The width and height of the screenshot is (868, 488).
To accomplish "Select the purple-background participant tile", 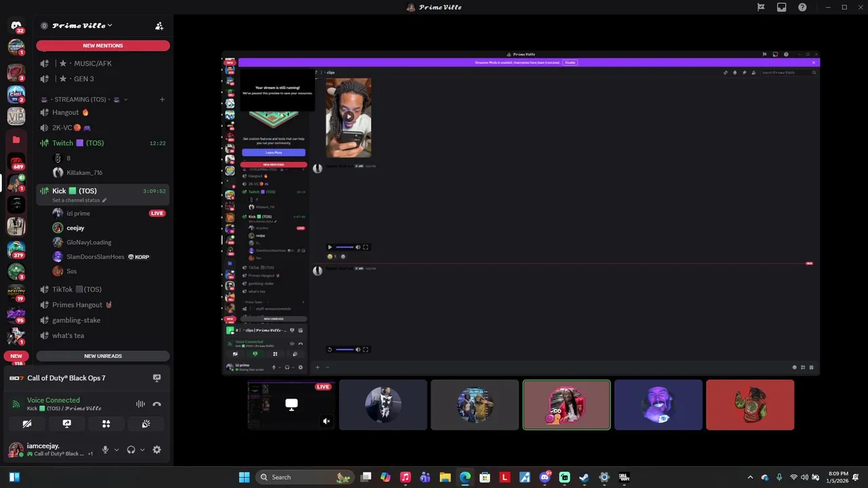I will click(658, 405).
